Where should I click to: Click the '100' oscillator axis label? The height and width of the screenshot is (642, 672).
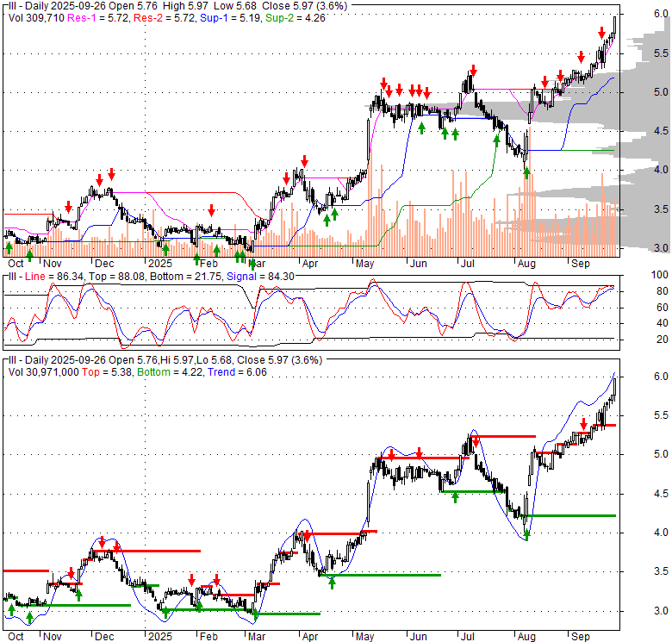coord(660,275)
